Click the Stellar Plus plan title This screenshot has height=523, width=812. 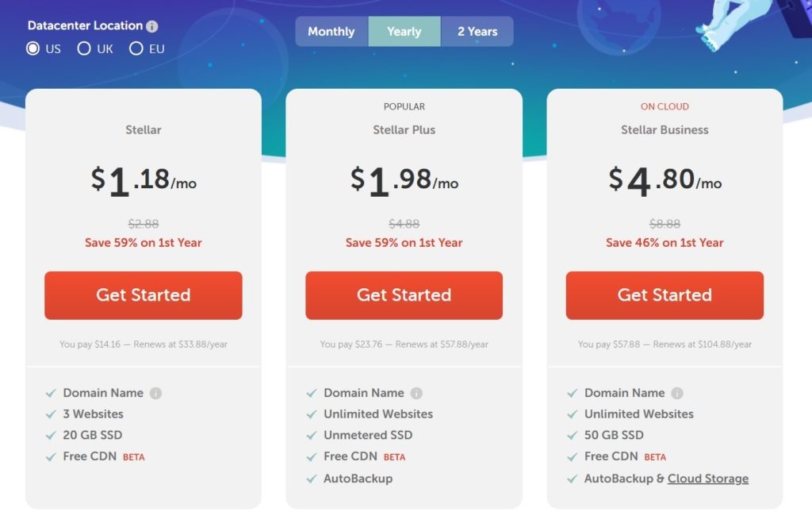(x=404, y=130)
